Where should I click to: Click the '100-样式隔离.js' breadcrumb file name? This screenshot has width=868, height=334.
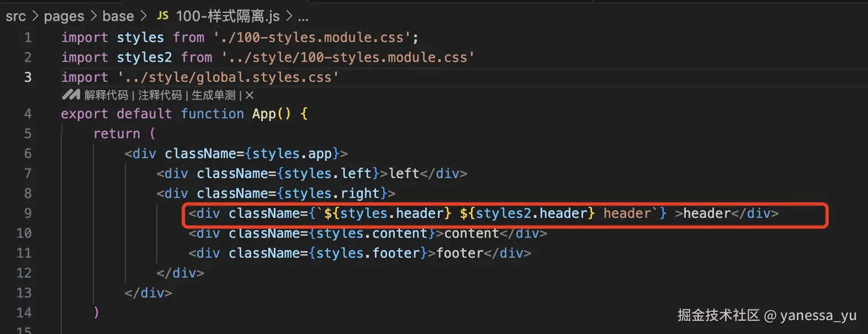[x=227, y=16]
